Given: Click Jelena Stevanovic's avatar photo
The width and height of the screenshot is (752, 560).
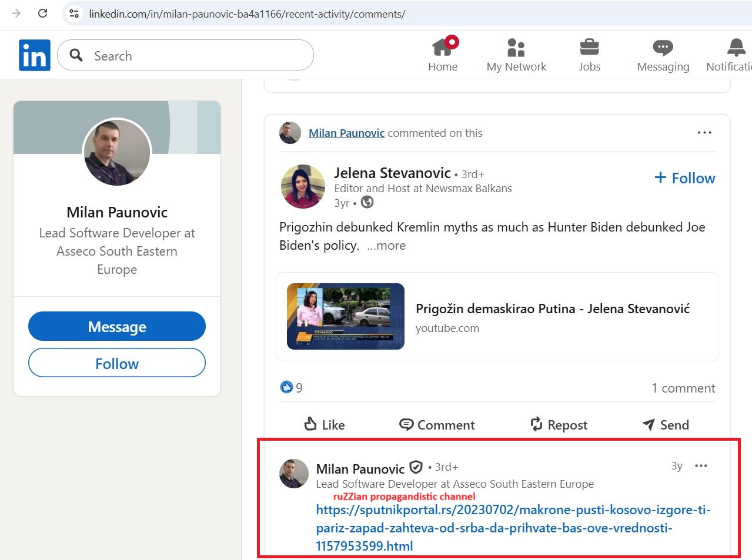Looking at the screenshot, I should pyautogui.click(x=303, y=187).
